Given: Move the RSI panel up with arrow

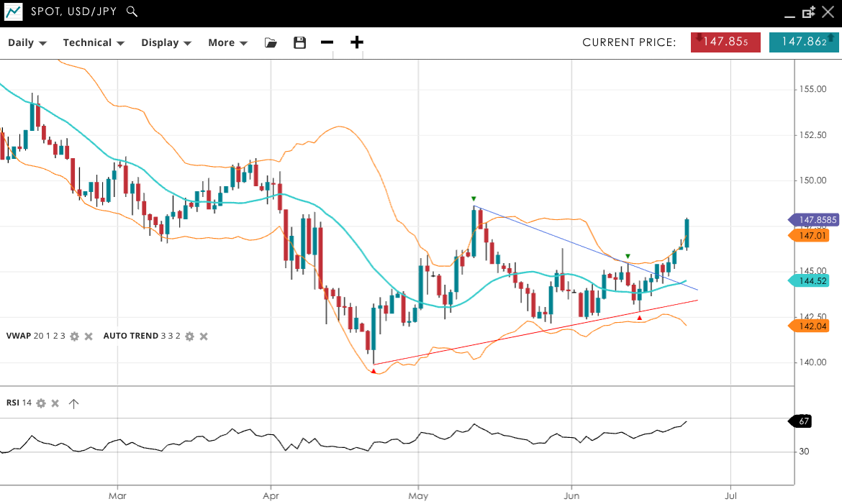Looking at the screenshot, I should tap(73, 403).
